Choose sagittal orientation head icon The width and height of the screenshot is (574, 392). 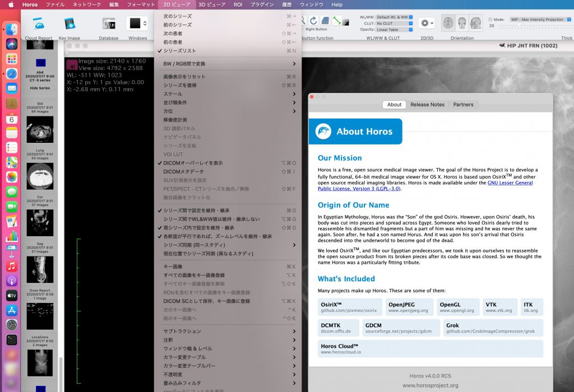pos(476,23)
